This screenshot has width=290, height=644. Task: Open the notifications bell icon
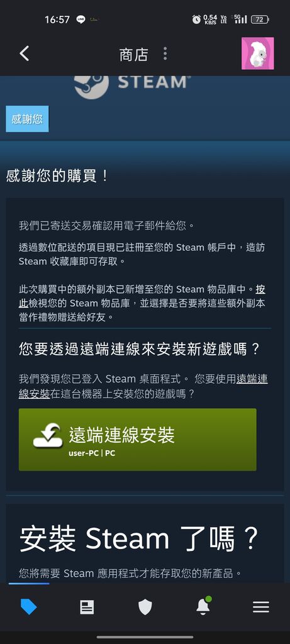(x=203, y=606)
